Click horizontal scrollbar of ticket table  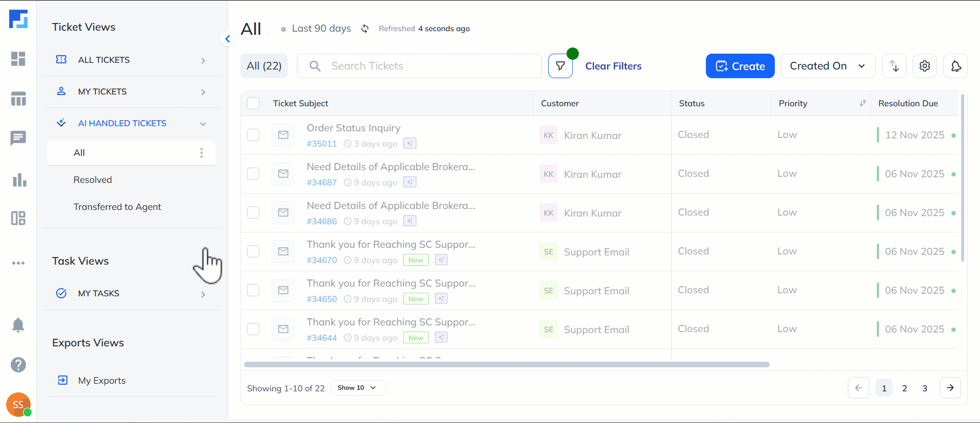pyautogui.click(x=507, y=364)
